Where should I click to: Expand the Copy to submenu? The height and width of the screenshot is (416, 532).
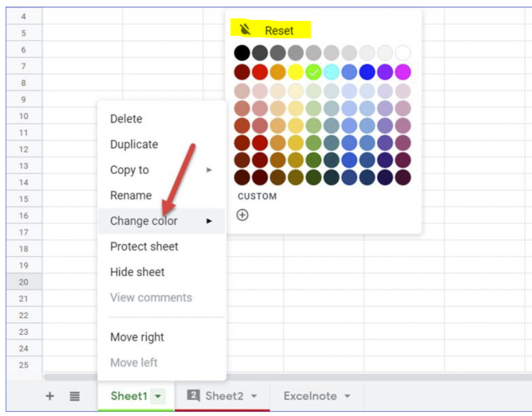click(x=209, y=170)
